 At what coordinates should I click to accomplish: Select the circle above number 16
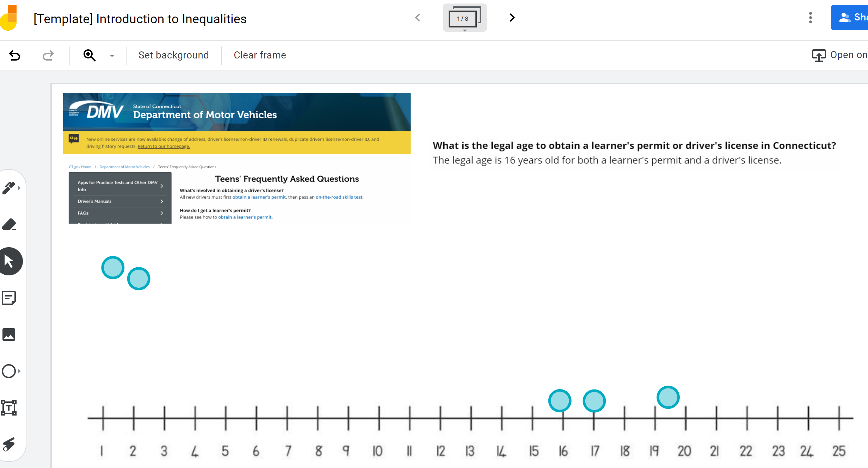point(560,401)
